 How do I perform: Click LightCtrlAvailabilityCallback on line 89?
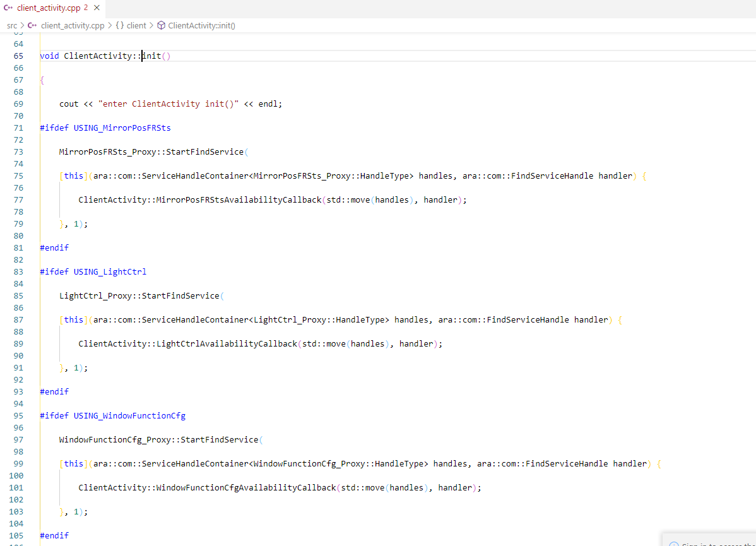click(226, 343)
